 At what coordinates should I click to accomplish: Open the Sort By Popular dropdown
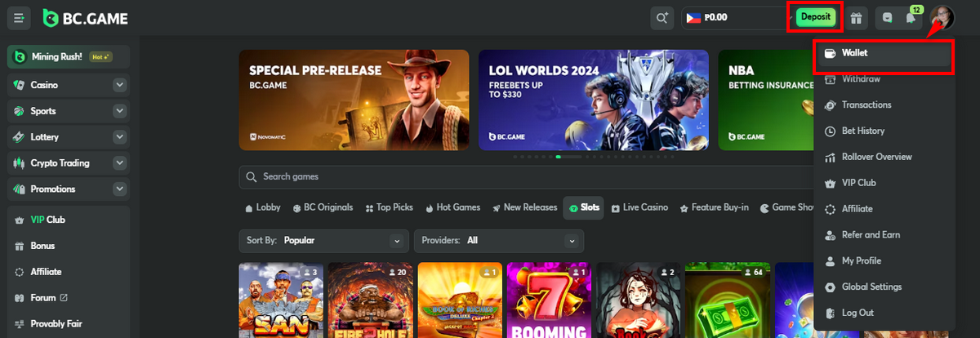(x=323, y=241)
